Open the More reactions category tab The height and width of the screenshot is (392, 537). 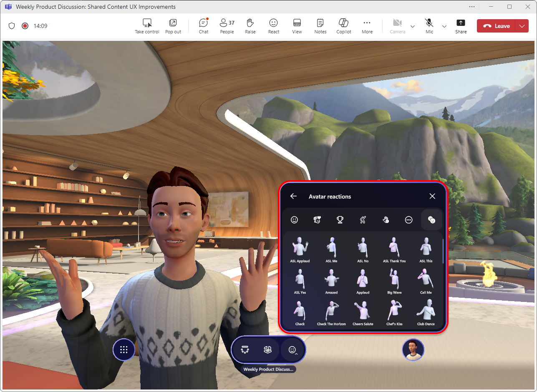click(x=408, y=220)
